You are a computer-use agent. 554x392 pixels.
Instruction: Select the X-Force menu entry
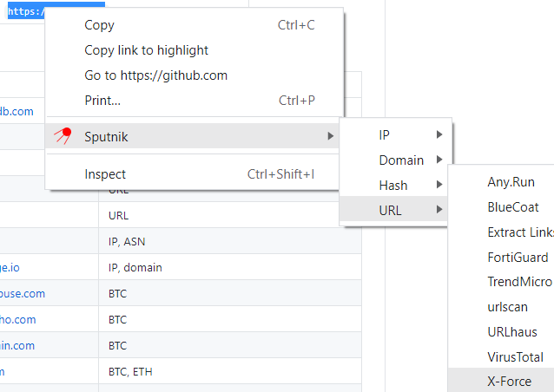[x=509, y=382]
